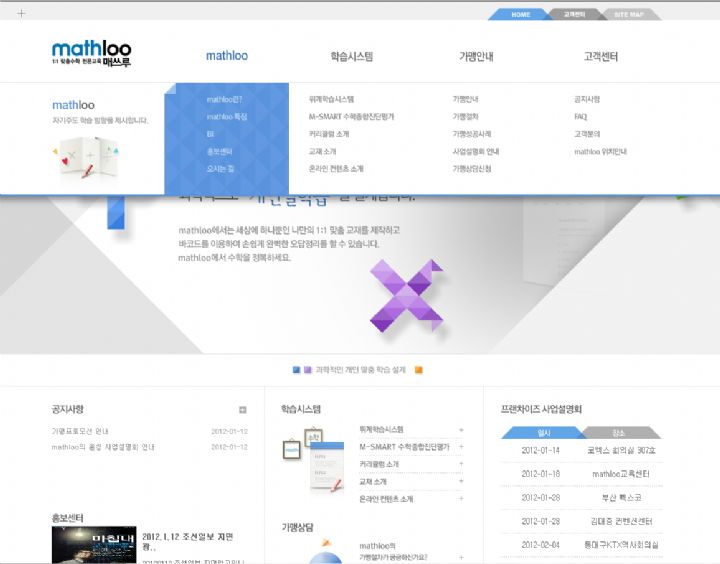Image resolution: width=720 pixels, height=564 pixels.
Task: Select the 고객센터 tab in top utility bar
Action: click(574, 15)
